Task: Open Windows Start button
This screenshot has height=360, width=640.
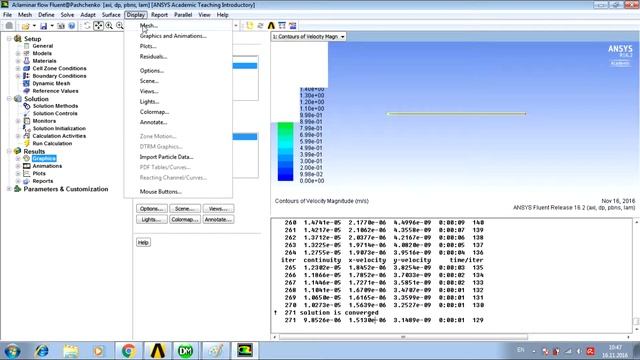Action: 12,351
